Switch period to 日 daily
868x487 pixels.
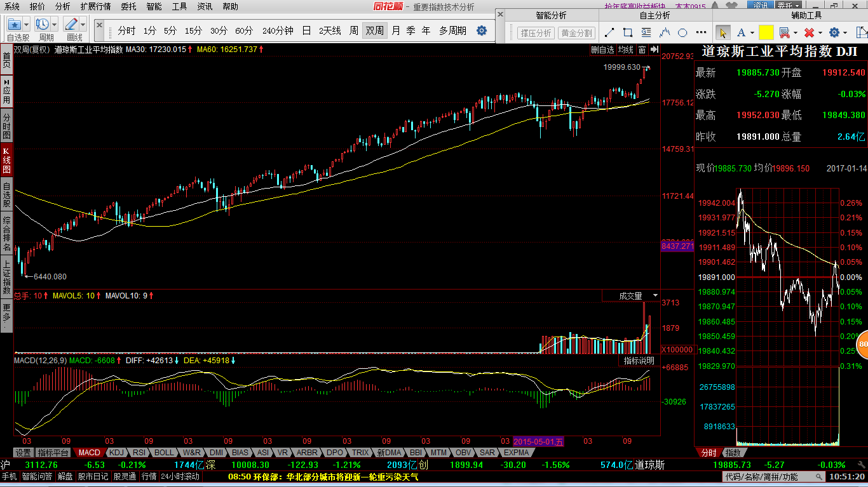point(306,30)
